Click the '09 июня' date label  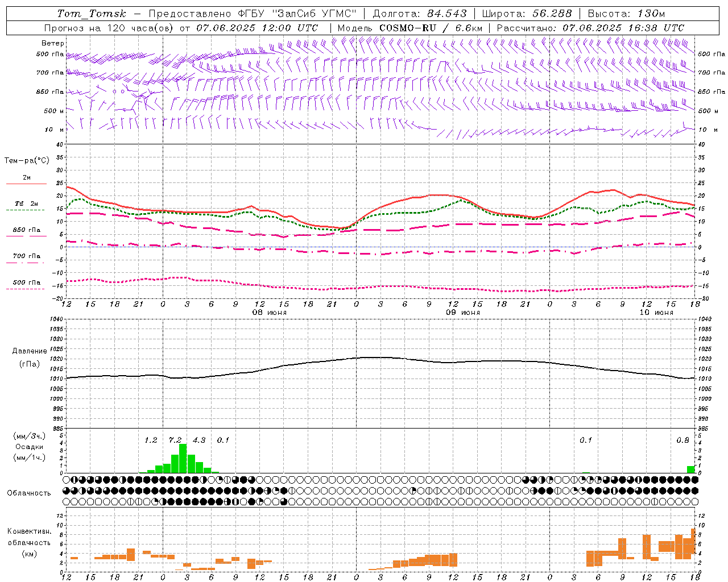(x=462, y=313)
